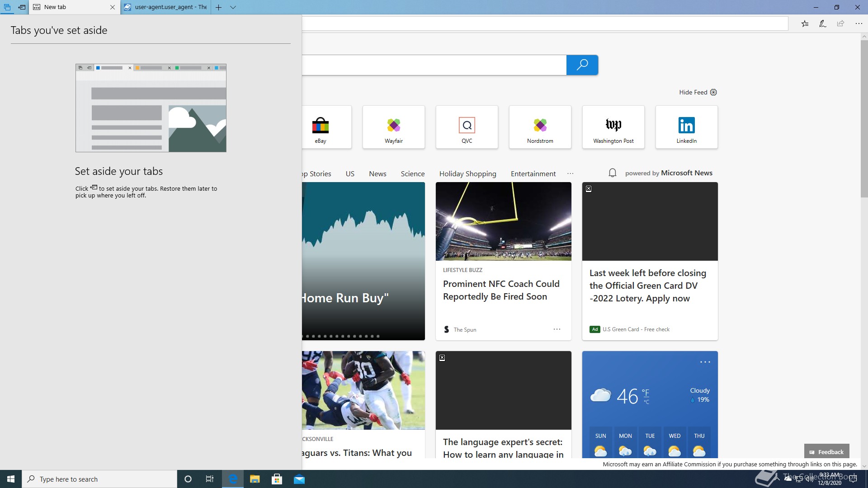Click the Edge icon on the taskbar
This screenshot has height=488, width=868.
233,479
